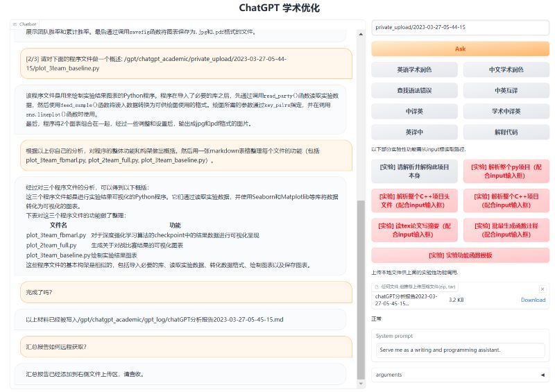Click [实验] 读tex论文写摘要 button
The width and height of the screenshot is (555, 392).
click(414, 230)
